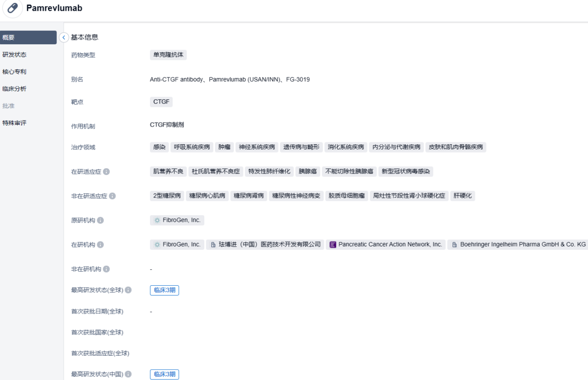Screen dimensions: 588x380
Task: Open Boehringer Ingelheim Pharma GmbH organization link
Action: [x=518, y=245]
